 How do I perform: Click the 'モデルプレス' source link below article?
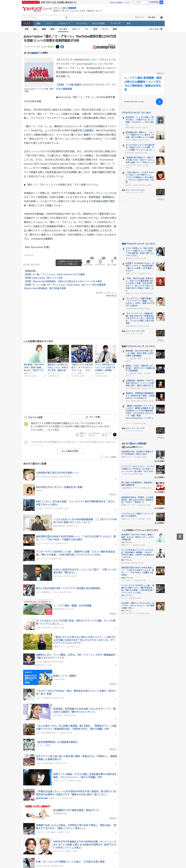(111, 296)
